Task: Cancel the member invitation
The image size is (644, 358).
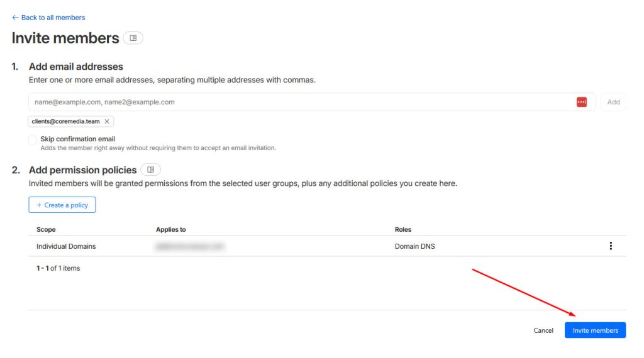Action: tap(543, 330)
